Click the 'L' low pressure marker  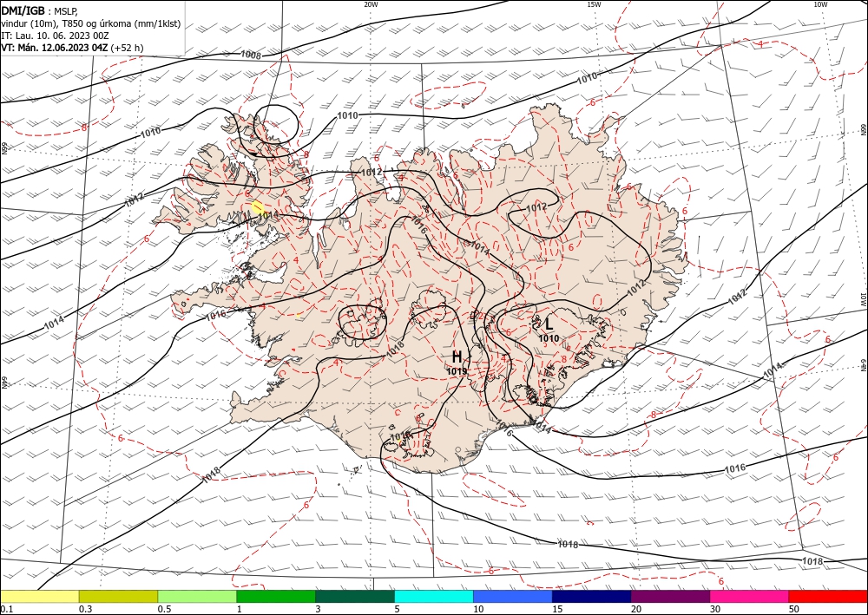click(x=549, y=324)
